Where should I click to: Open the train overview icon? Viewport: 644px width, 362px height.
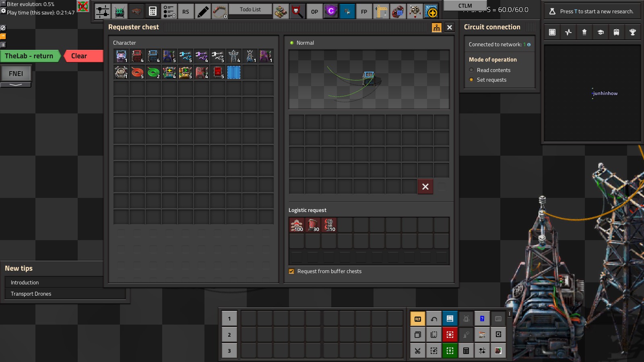[616, 32]
